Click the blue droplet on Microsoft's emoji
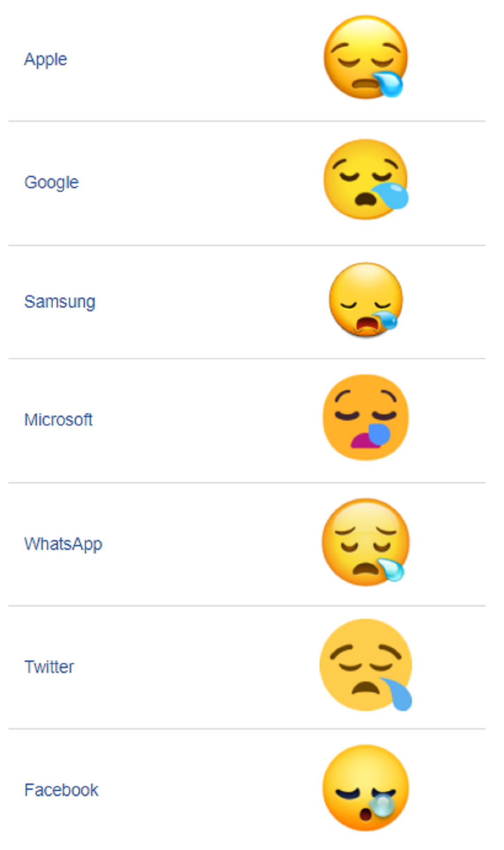Viewport: 504px width, 850px height. 379,434
